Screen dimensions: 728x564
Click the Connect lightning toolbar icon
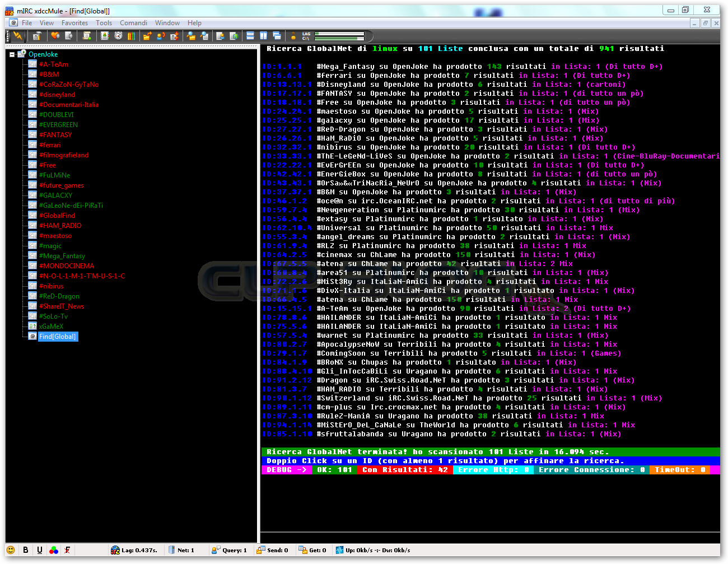(x=18, y=36)
